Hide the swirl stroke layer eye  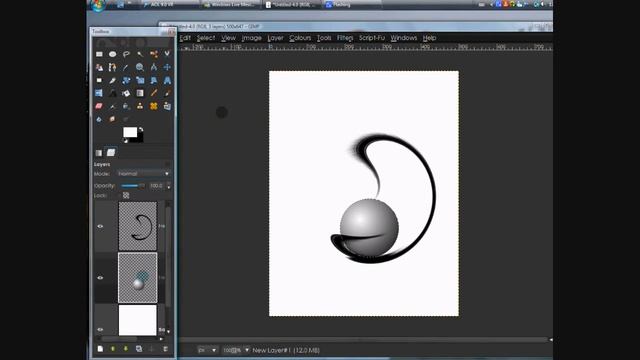pos(100,226)
